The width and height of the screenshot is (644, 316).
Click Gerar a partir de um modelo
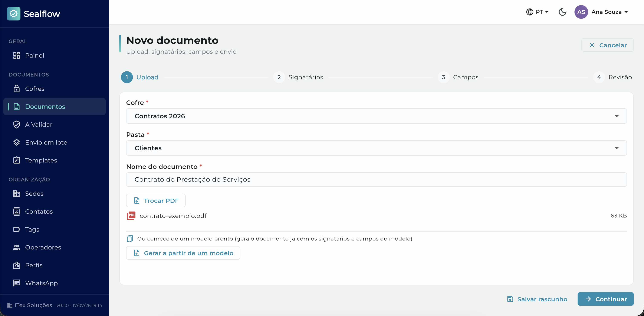(x=183, y=253)
